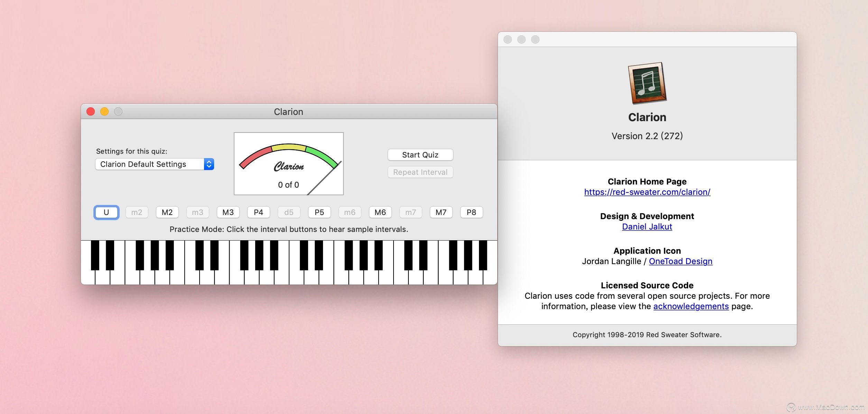This screenshot has width=868, height=414.
Task: Click the Clarion main window title text
Action: coord(288,112)
